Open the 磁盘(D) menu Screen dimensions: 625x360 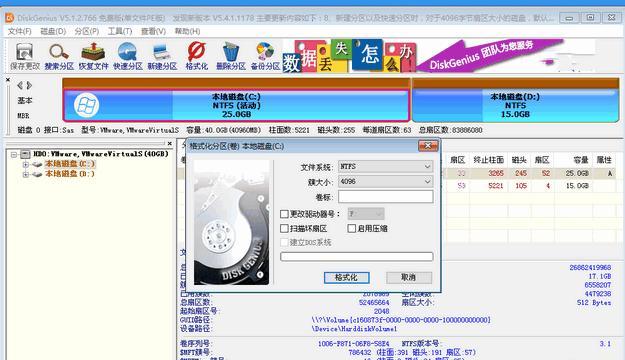pos(53,31)
